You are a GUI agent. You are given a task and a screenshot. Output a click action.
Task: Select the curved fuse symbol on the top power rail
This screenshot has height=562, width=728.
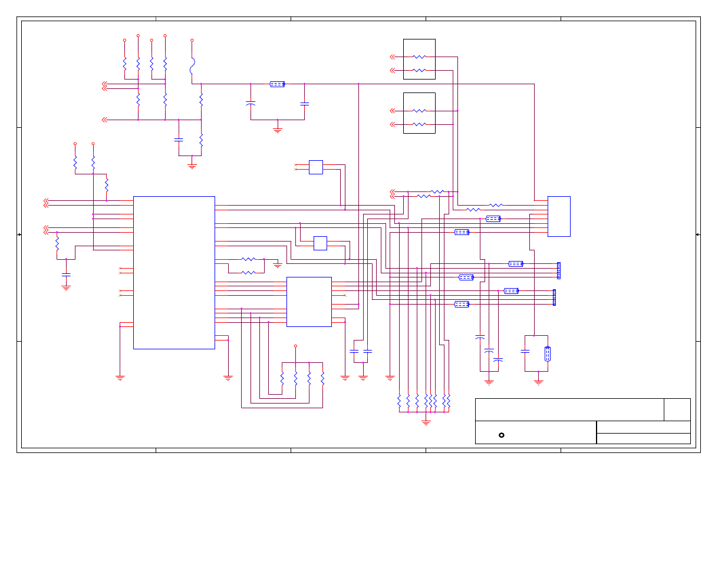pyautogui.click(x=192, y=65)
